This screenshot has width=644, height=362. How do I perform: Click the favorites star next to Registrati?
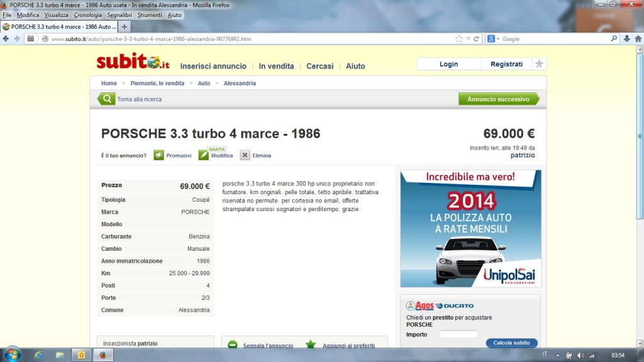tap(539, 64)
